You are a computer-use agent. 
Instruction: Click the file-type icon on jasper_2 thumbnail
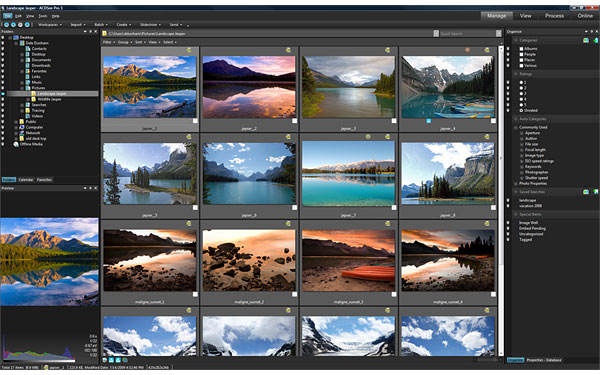[288, 50]
